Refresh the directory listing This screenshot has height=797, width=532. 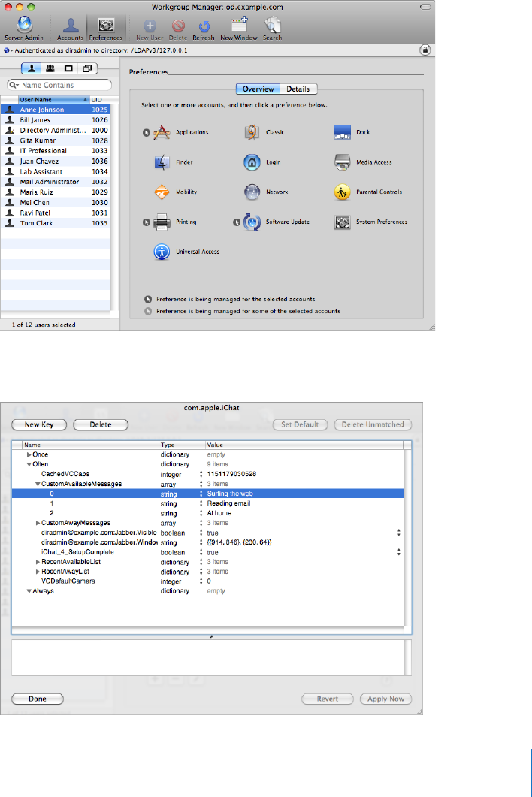[204, 29]
